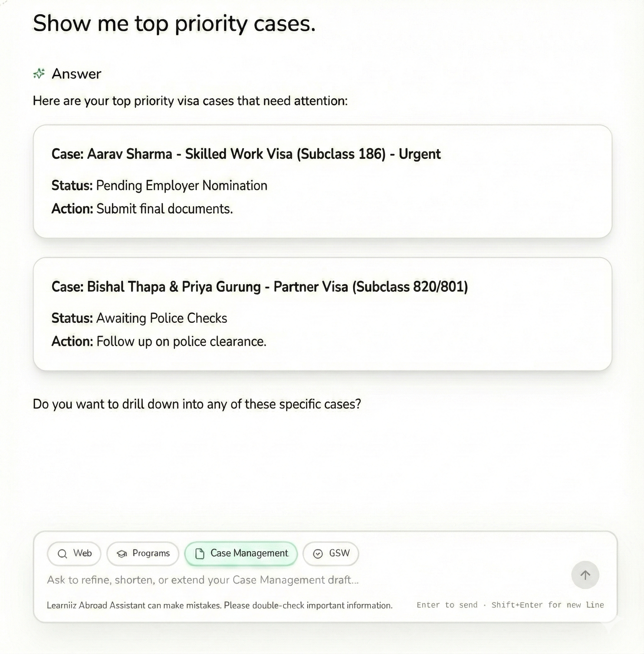Click the Show me top priority cases heading
644x654 pixels.
pyautogui.click(x=174, y=24)
